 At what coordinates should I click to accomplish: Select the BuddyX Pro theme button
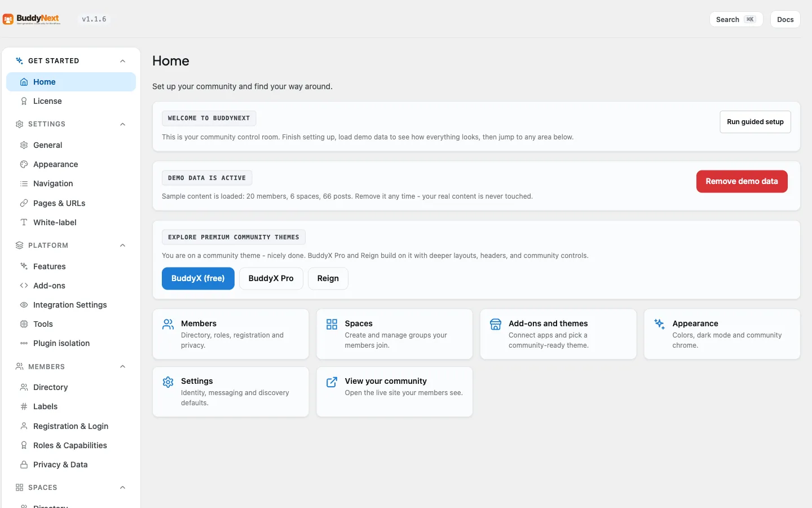(271, 278)
